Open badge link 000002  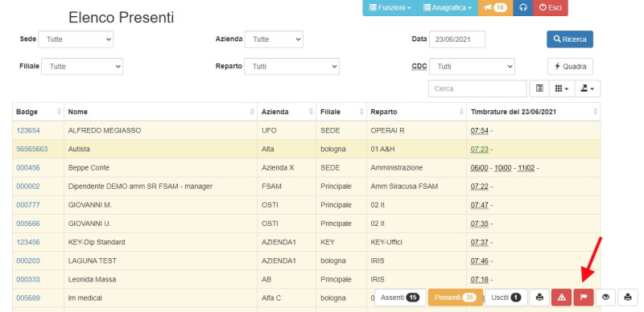28,187
